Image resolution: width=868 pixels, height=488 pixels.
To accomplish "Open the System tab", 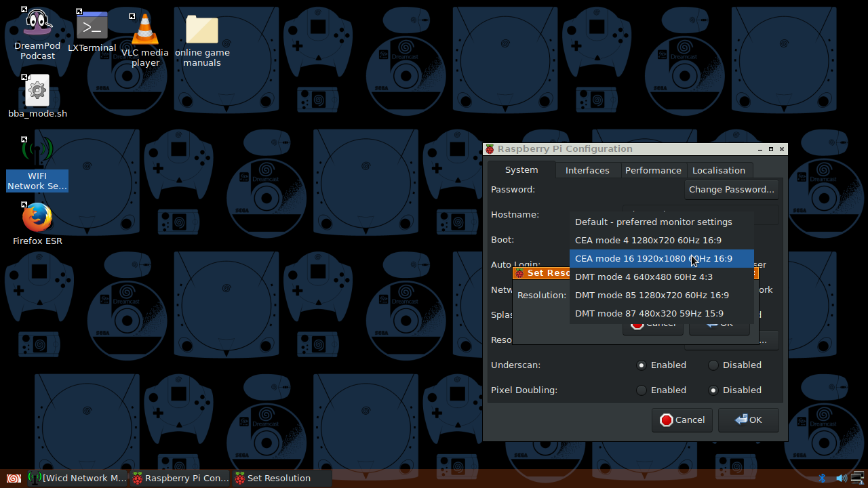I will click(521, 169).
